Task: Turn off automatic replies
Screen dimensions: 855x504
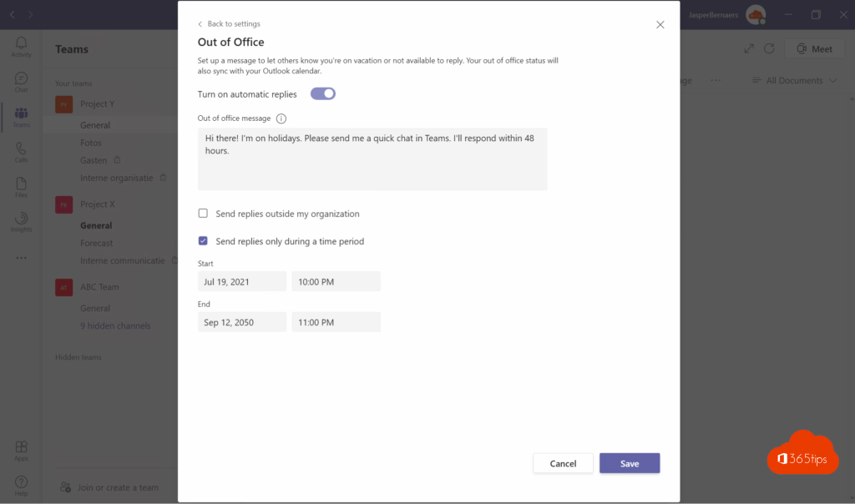Action: click(x=322, y=94)
